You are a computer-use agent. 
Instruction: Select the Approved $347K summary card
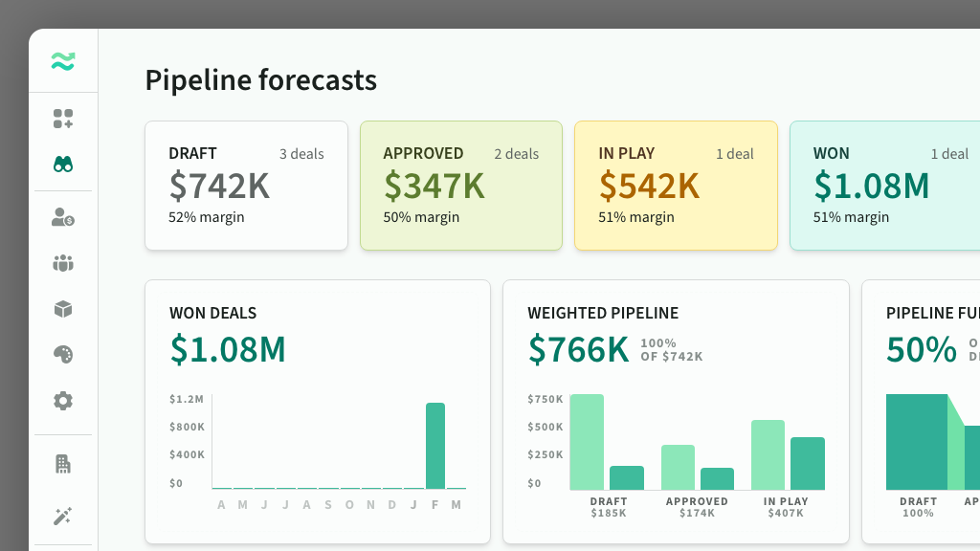(x=460, y=186)
